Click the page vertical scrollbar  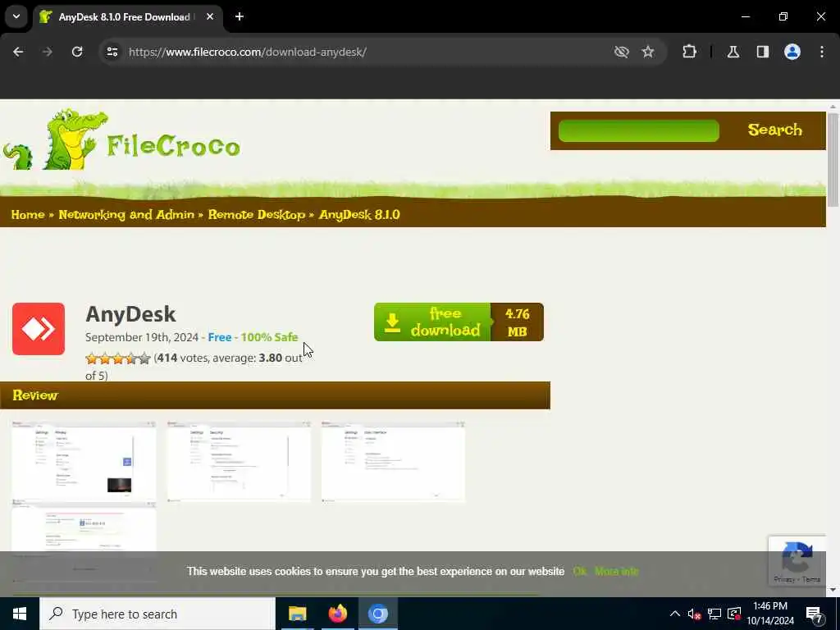click(833, 161)
